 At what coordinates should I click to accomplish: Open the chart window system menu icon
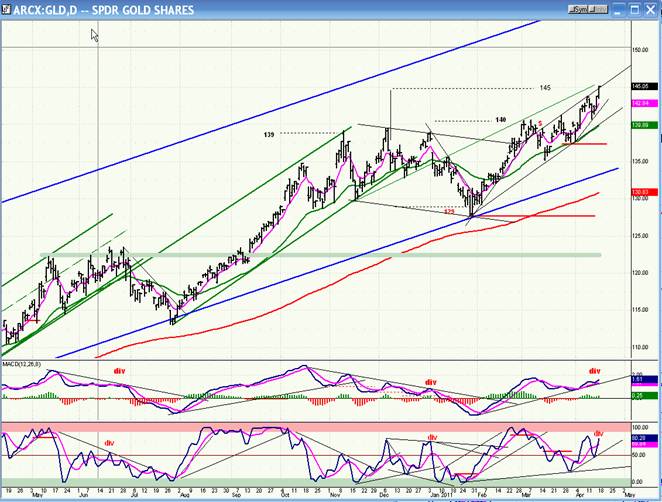click(x=5, y=9)
